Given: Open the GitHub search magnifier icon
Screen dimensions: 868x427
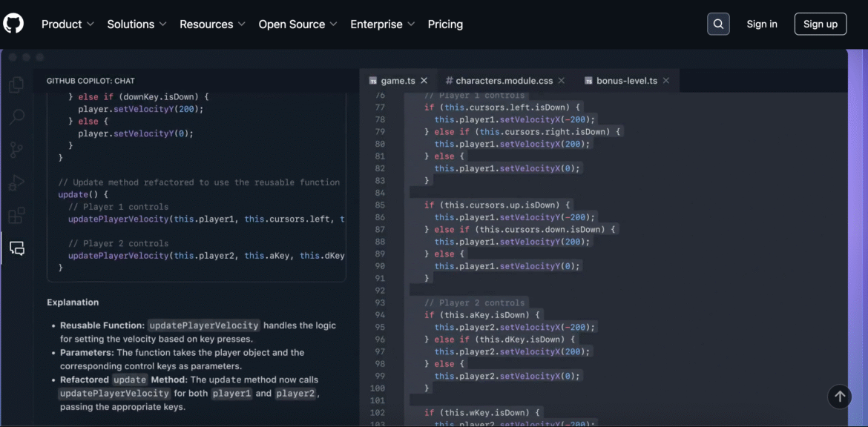Looking at the screenshot, I should (x=717, y=23).
